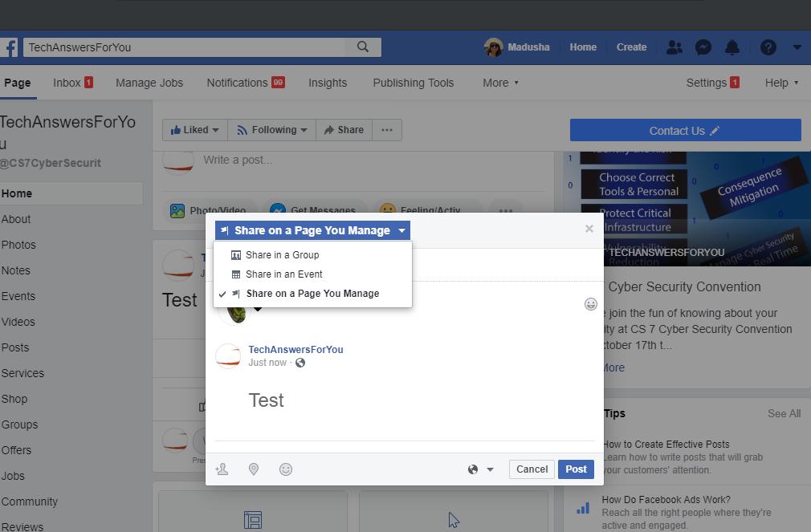Expand the Help dropdown
The image size is (811, 532).
(x=781, y=83)
